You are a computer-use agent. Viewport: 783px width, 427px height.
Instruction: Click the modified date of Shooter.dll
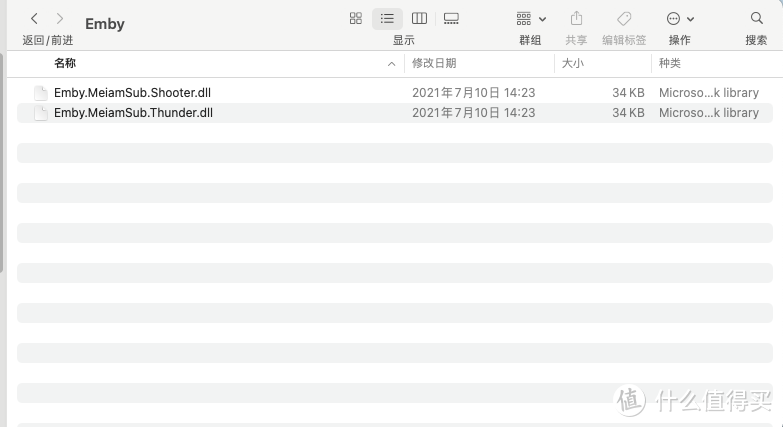click(x=473, y=93)
